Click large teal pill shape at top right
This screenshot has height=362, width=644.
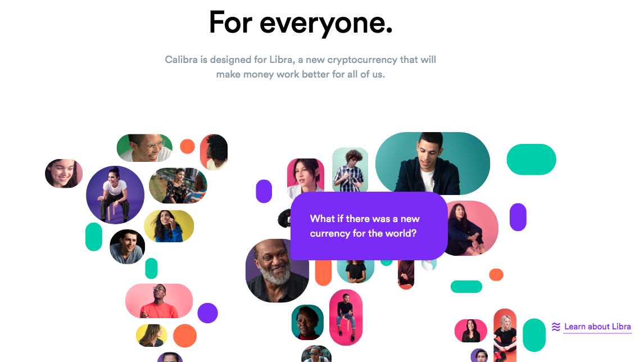[x=531, y=160]
